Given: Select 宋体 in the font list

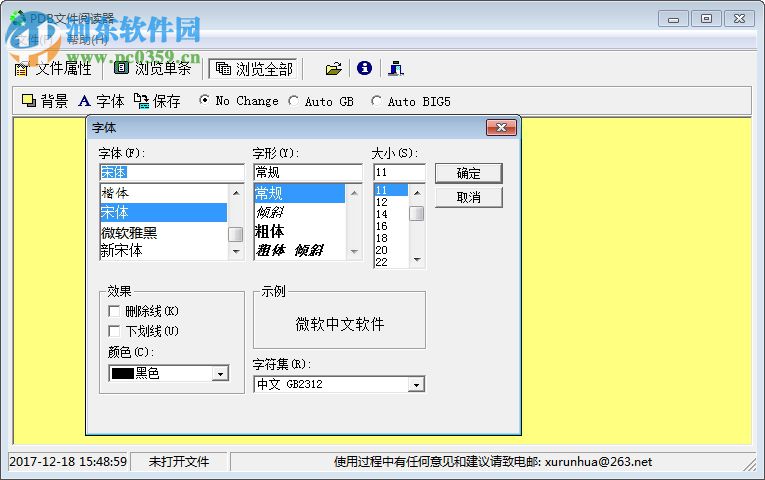Looking at the screenshot, I should pyautogui.click(x=163, y=212).
